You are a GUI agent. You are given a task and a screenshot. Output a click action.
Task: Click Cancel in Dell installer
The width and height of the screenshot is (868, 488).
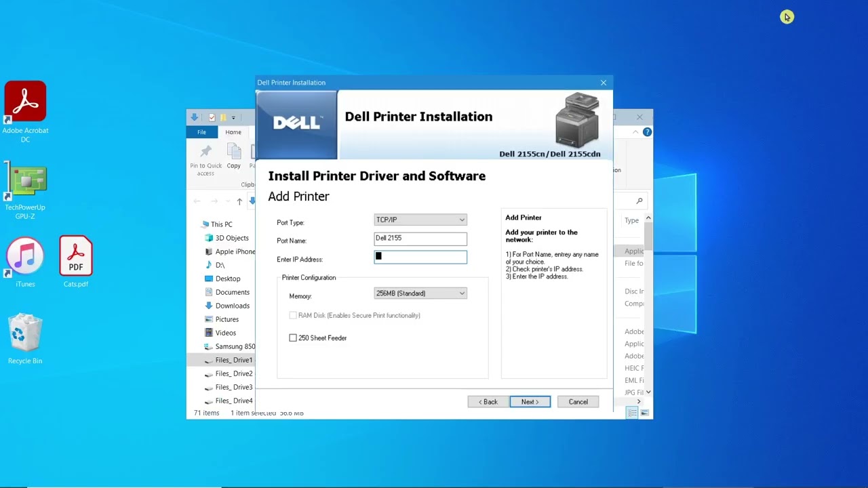pos(578,402)
